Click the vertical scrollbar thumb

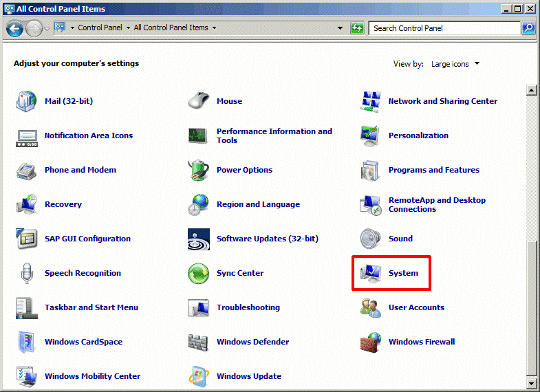531,307
